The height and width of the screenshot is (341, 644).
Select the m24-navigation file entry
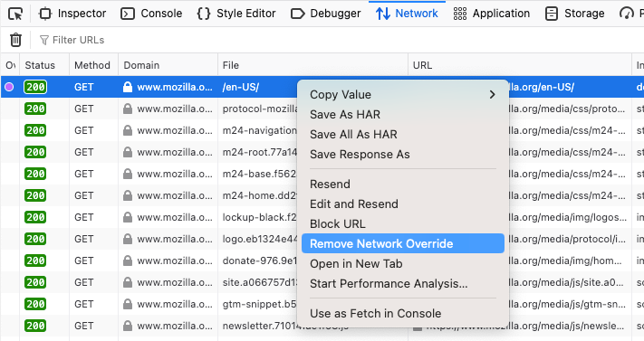[260, 130]
